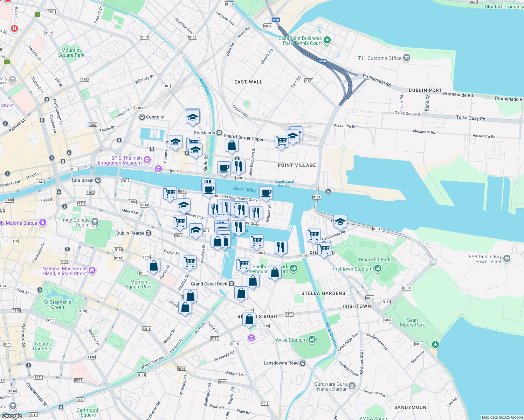524x420 pixels.
Task: Select the sports icon at Irishtown Stadium
Action: (x=378, y=268)
